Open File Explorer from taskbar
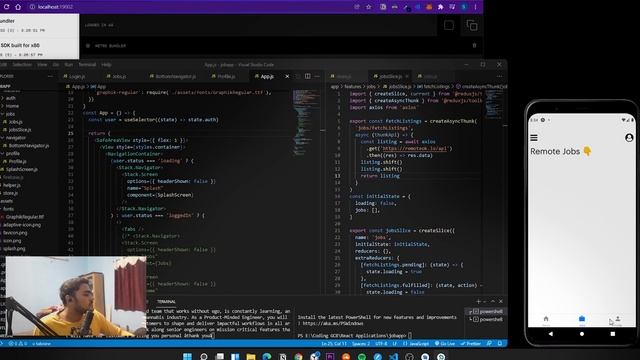640x360 pixels. pyautogui.click(x=251, y=357)
